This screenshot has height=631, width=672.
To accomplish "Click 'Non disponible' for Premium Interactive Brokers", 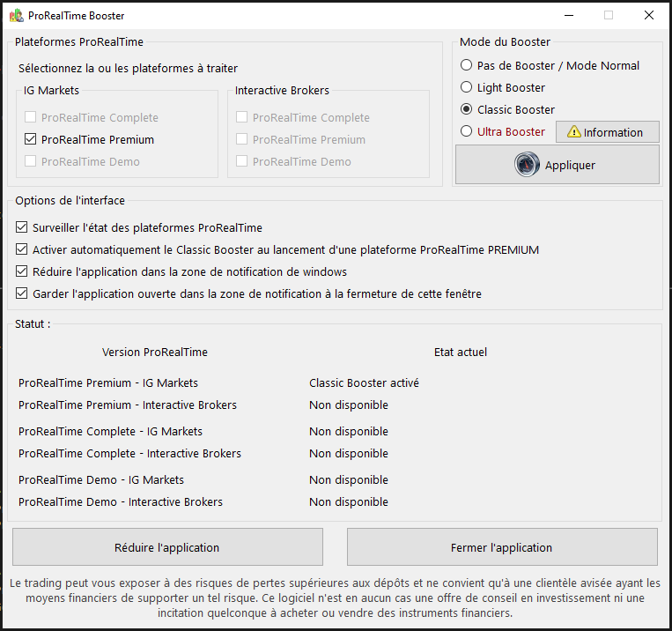I will [349, 405].
